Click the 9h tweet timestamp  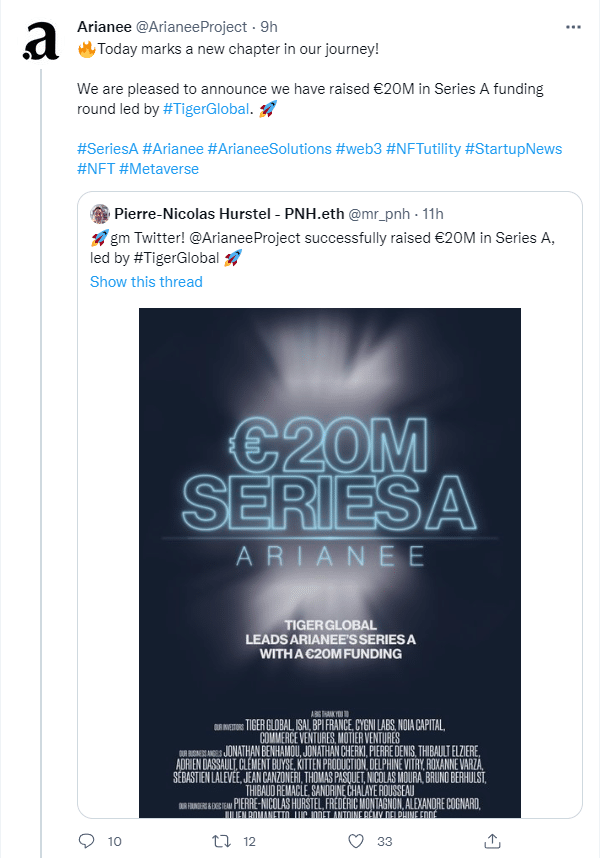(269, 27)
